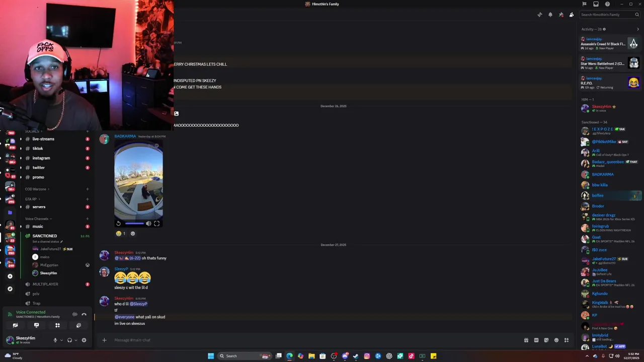Screen dimensions: 644x362
Task: Open headphone output options dropdown
Action: [x=76, y=340]
